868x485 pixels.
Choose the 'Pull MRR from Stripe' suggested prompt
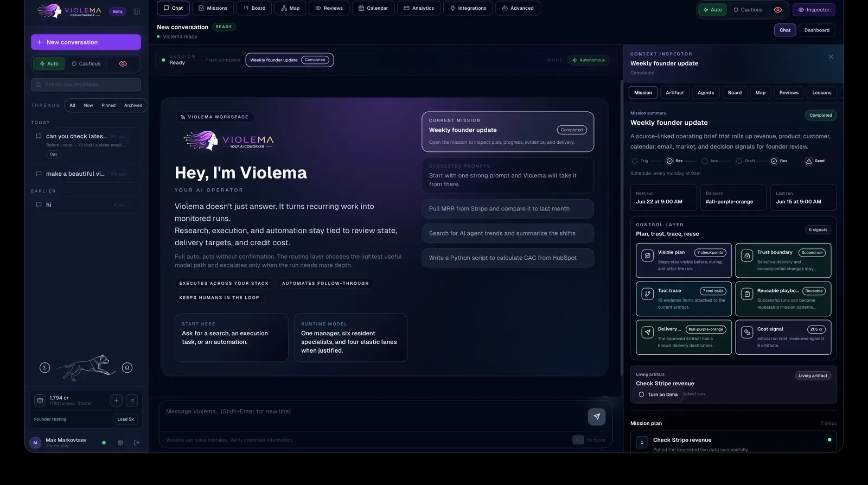[x=508, y=209]
